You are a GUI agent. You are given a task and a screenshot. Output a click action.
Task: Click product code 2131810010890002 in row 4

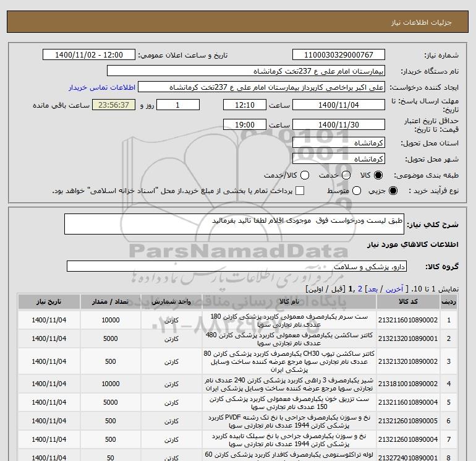click(x=408, y=384)
